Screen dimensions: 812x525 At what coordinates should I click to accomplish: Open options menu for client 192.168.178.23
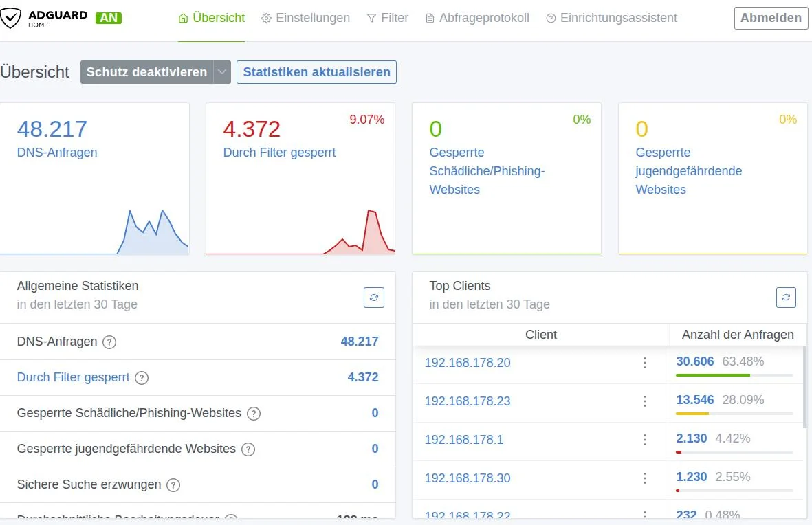tap(645, 401)
